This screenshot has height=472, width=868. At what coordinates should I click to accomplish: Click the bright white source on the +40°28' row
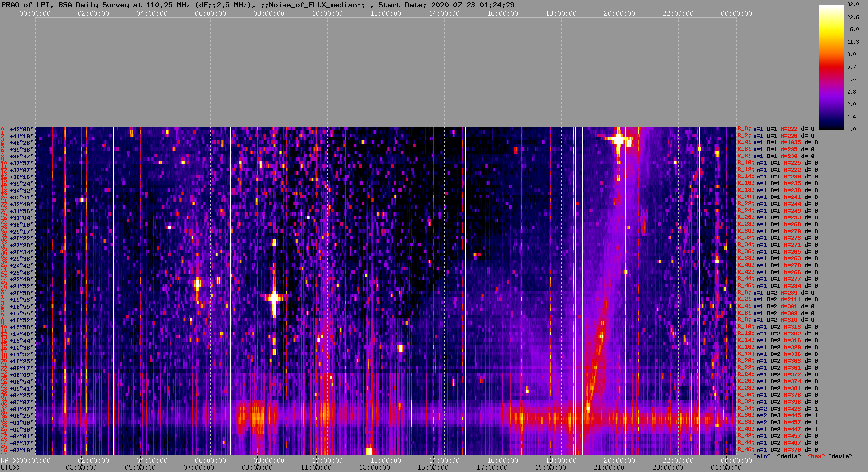point(618,140)
